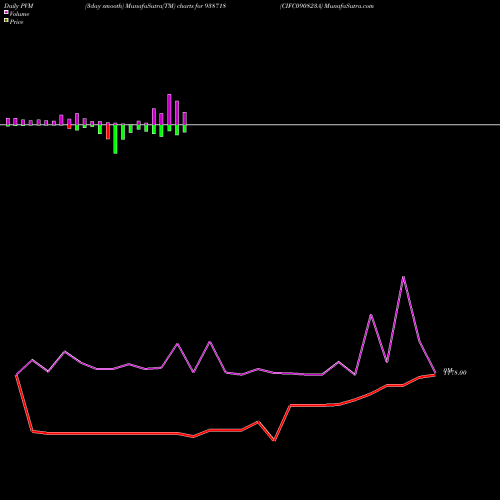Click the price value label beside the lines
Viewport: 500px width, 500px height.
coord(455,372)
